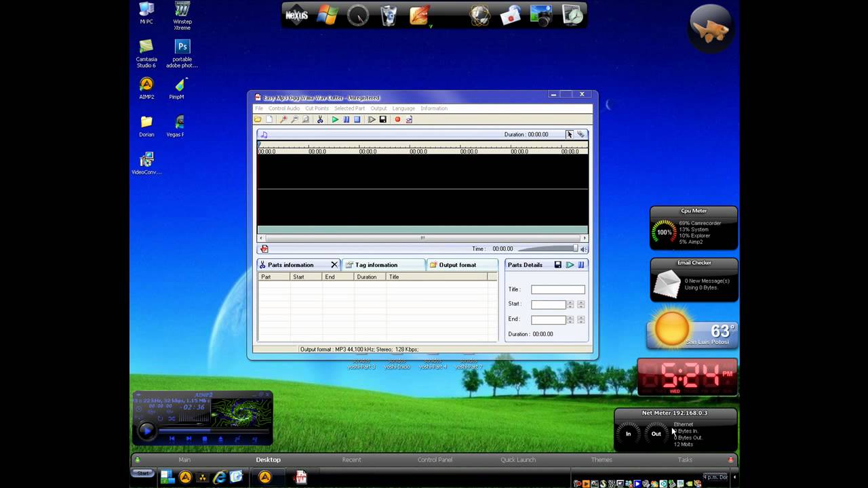Open the Selected Part menu
This screenshot has width=868, height=488.
[349, 108]
